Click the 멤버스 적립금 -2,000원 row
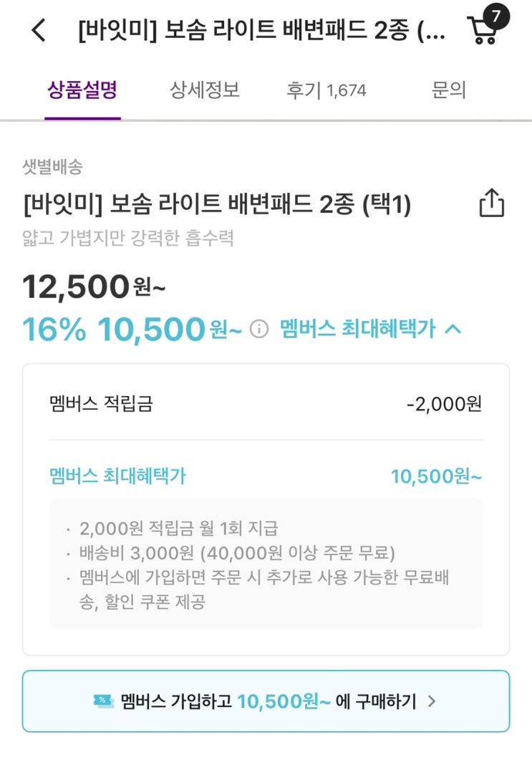This screenshot has width=532, height=758. click(x=266, y=403)
